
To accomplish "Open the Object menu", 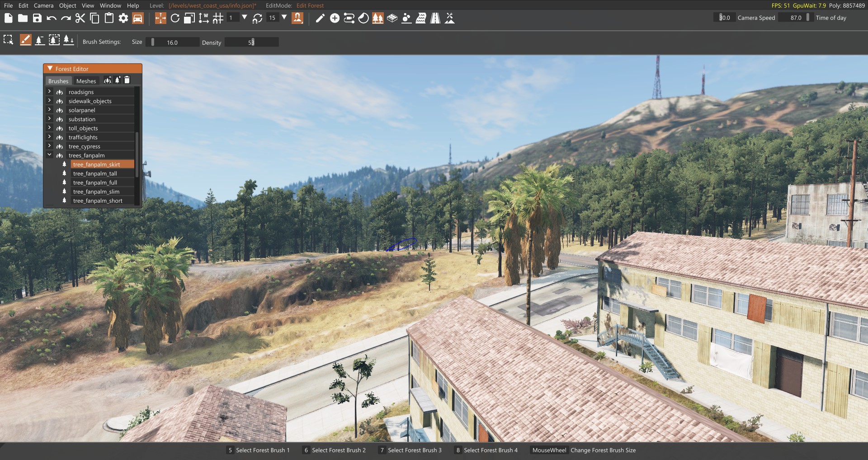I will (67, 5).
